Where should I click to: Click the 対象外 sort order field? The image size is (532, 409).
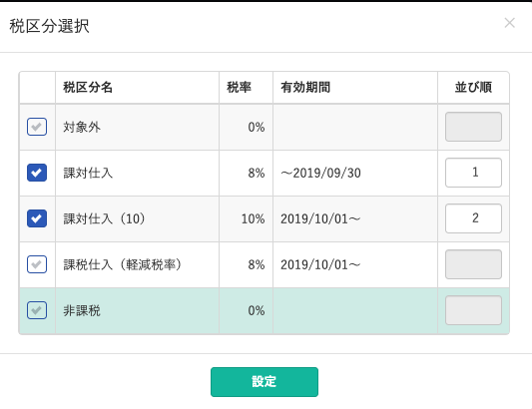click(x=473, y=127)
